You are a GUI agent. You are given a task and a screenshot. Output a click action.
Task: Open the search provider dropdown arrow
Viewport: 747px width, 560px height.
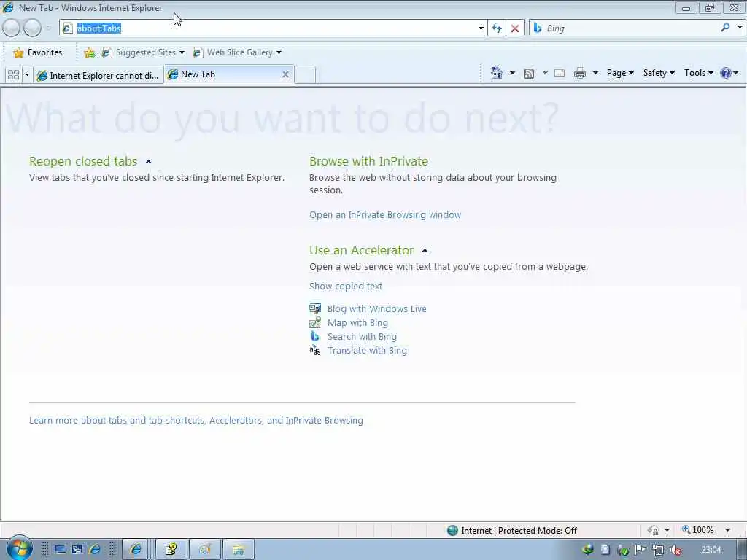(740, 28)
